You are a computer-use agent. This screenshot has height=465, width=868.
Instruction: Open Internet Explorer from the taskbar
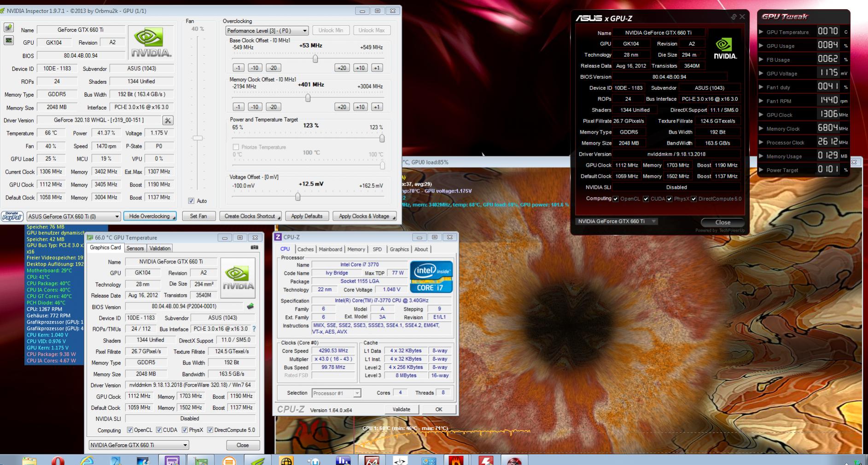coord(87,460)
